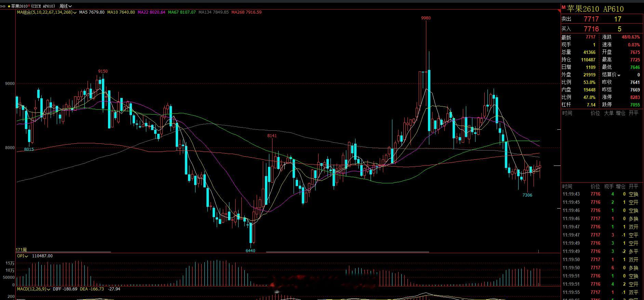The image size is (644, 300).
Task: Click the red M icon by 苹果2610 AP610
Action: pyautogui.click(x=563, y=8)
